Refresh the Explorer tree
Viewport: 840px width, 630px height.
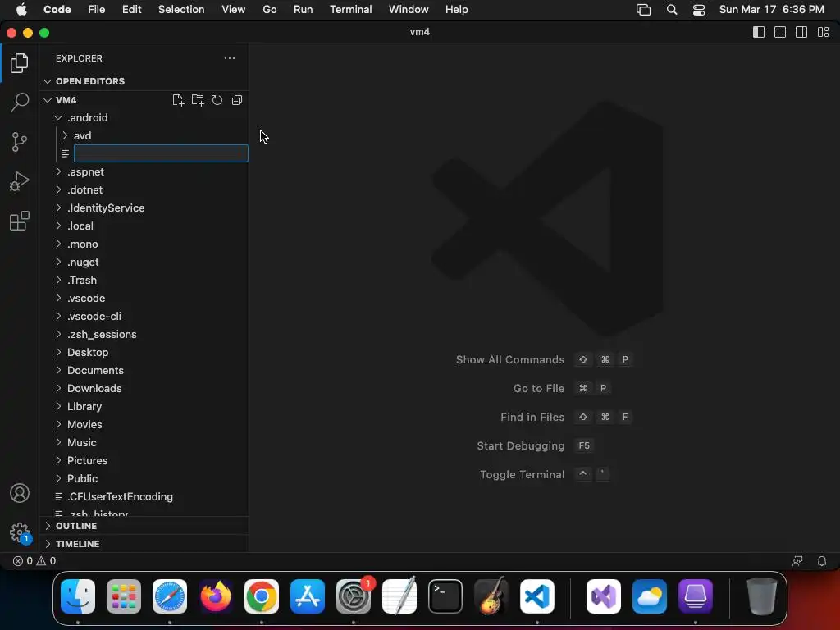click(217, 100)
